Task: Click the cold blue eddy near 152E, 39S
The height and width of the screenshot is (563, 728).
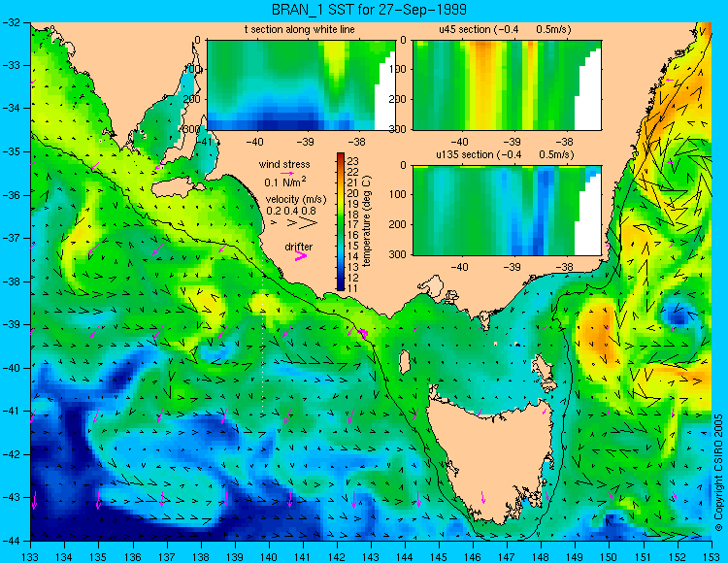Action: (x=677, y=315)
